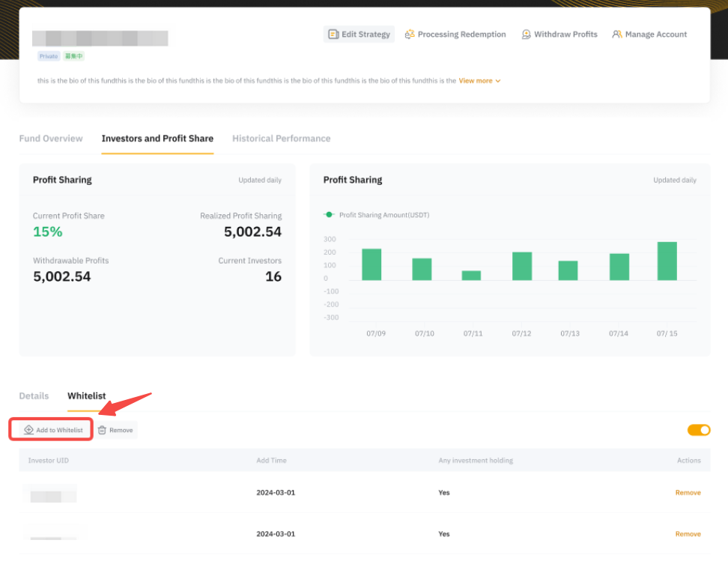Click the chevron next to View more
Screen dimensions: 728x561
[498, 81]
